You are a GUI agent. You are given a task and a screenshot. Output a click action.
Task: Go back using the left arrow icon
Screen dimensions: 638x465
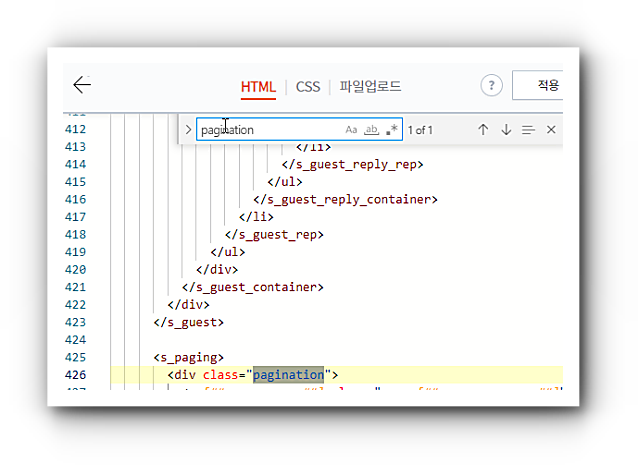tap(82, 85)
